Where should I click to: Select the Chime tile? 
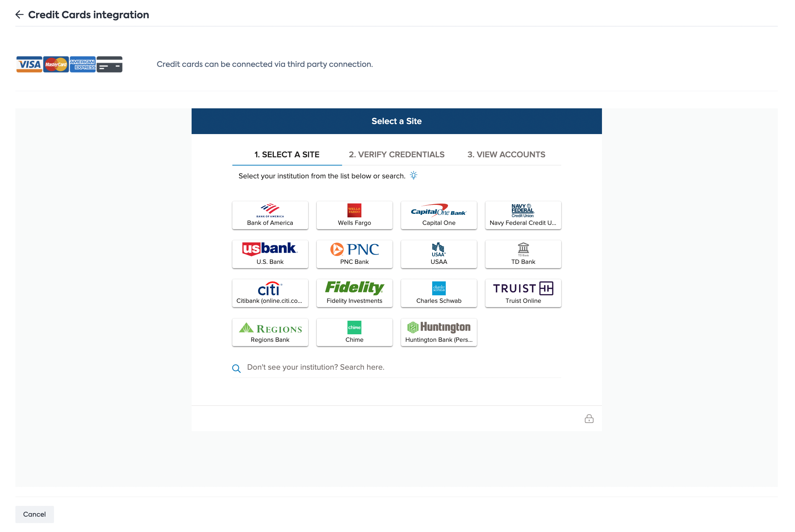(354, 332)
